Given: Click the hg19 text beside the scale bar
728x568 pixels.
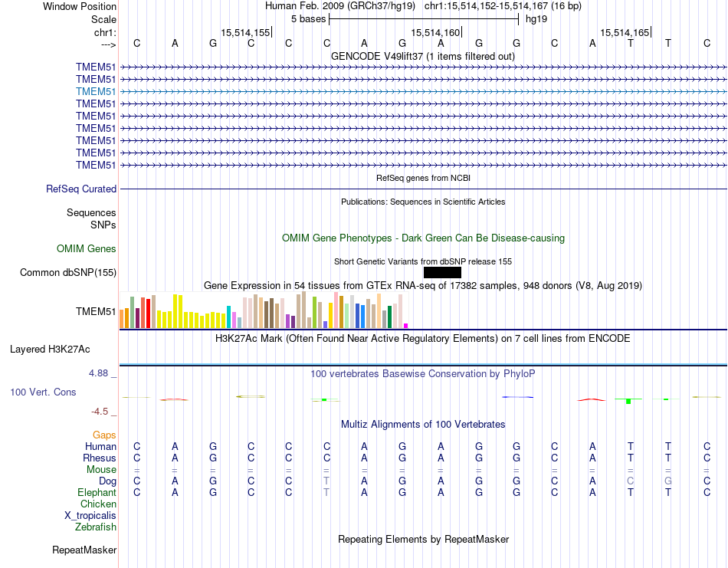Looking at the screenshot, I should [536, 19].
